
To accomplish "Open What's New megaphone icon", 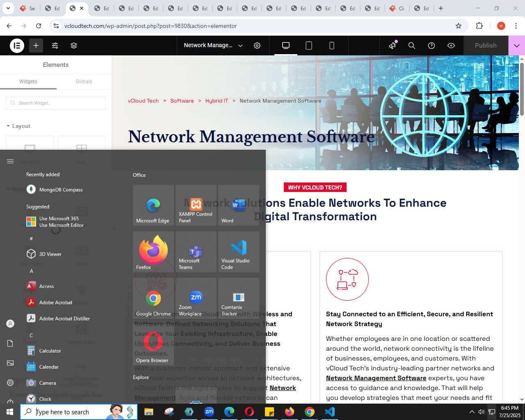I will coord(393,46).
